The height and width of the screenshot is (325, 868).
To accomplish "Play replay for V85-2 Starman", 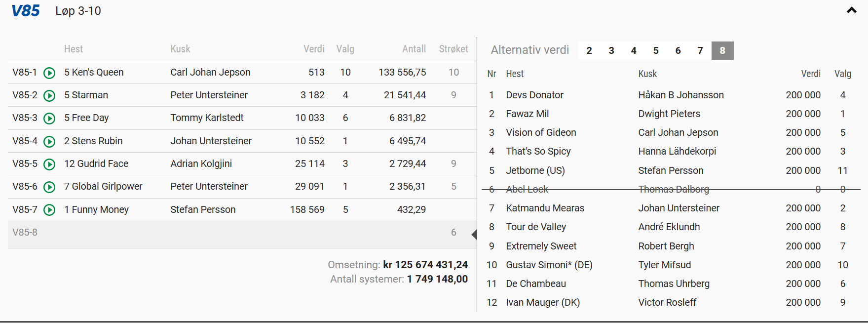I will (49, 96).
